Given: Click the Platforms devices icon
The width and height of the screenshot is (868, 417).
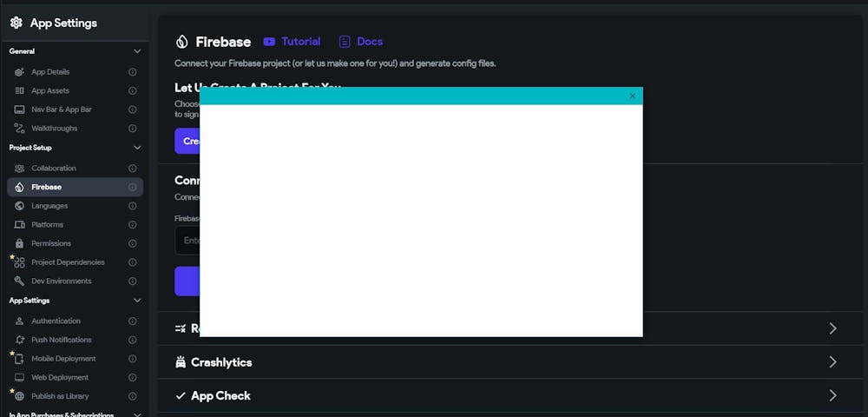Looking at the screenshot, I should point(19,225).
